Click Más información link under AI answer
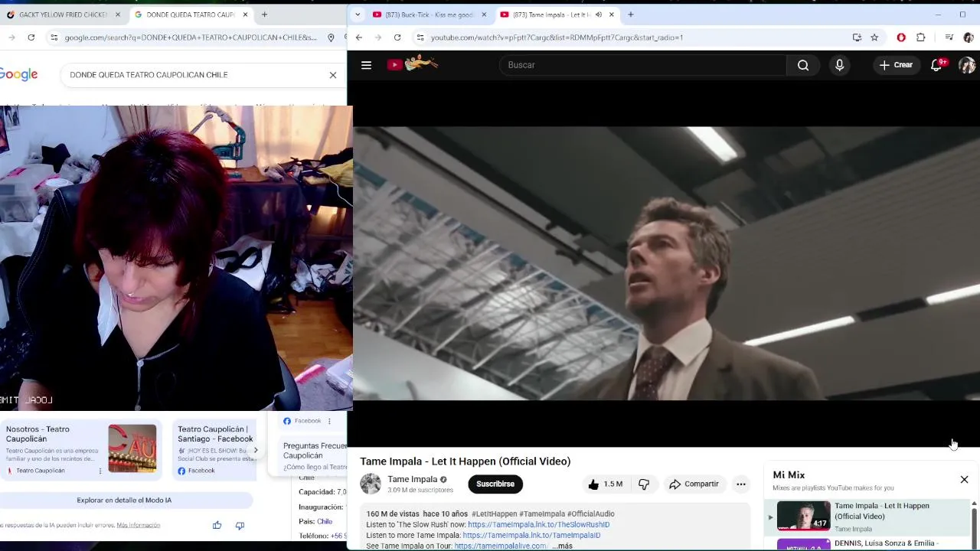This screenshot has height=551, width=980. click(139, 525)
